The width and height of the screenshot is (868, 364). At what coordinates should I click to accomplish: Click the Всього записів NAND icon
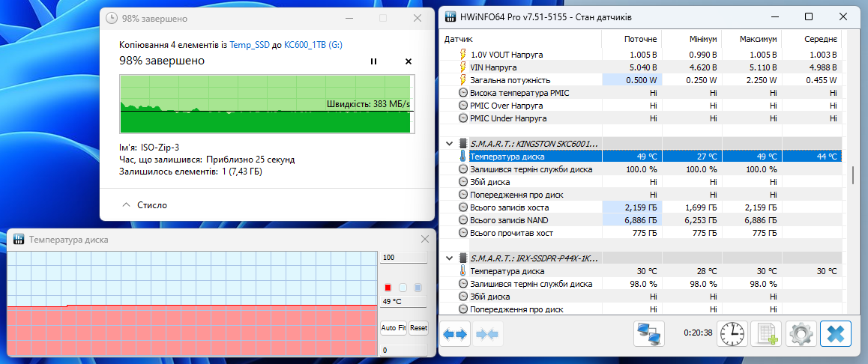(462, 219)
